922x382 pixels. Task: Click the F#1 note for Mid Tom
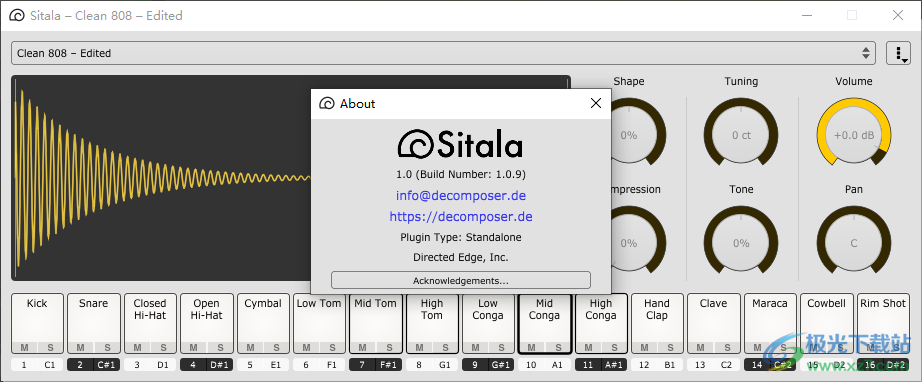(388, 365)
